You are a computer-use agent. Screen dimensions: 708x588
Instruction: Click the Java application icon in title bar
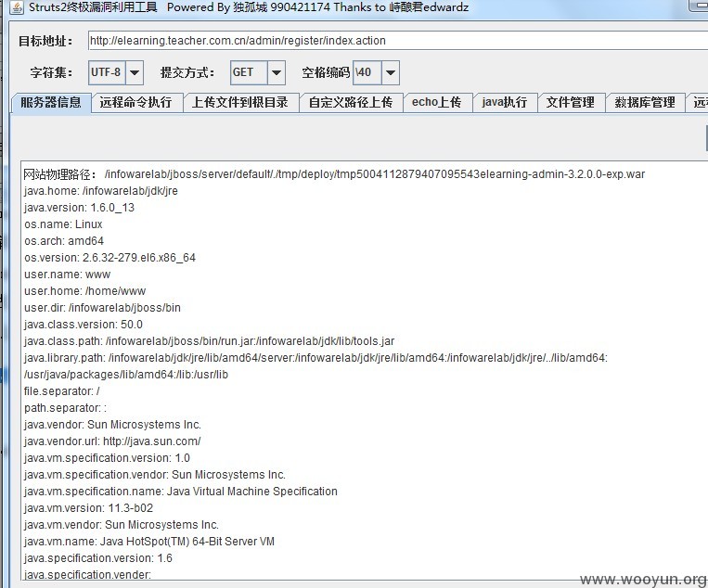[x=17, y=7]
